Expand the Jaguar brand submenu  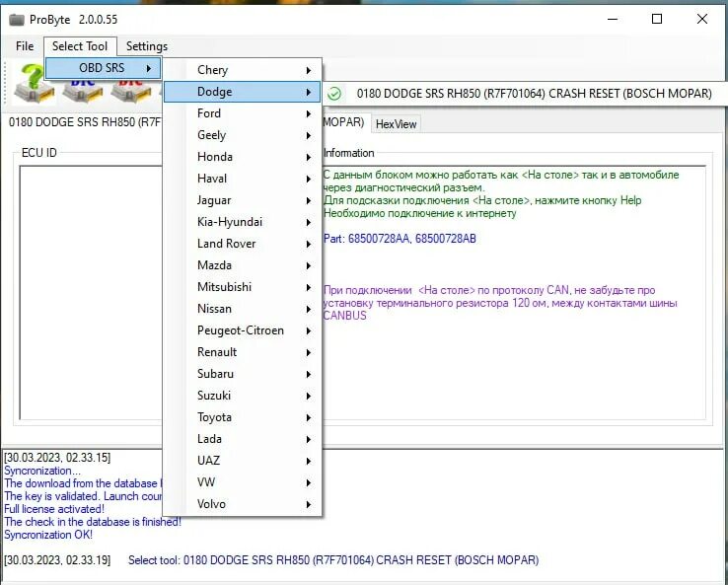[x=242, y=200]
